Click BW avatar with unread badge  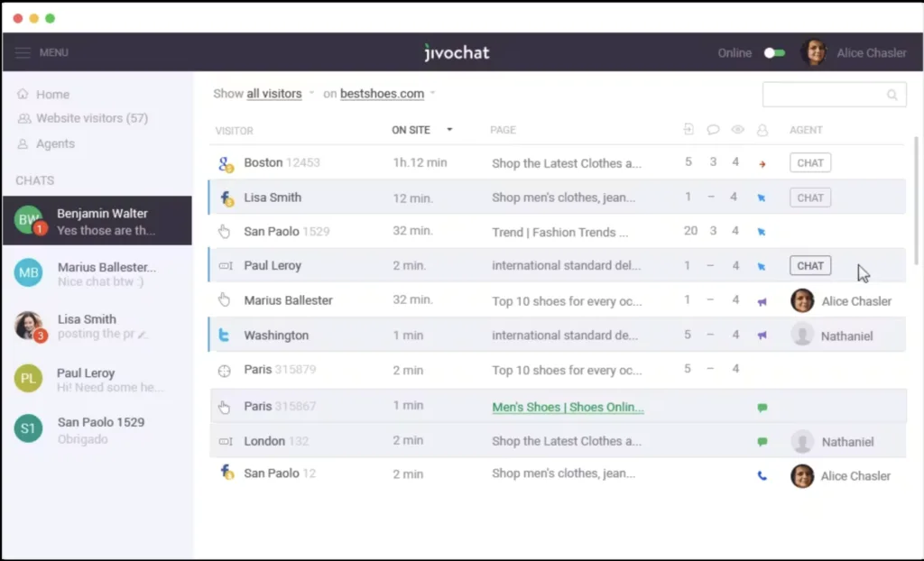pos(29,220)
